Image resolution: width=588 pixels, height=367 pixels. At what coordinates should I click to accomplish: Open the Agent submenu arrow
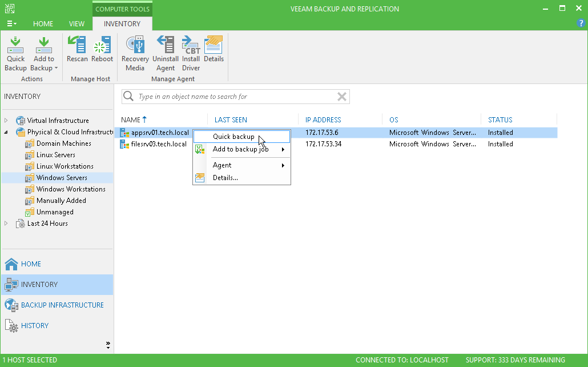(283, 165)
